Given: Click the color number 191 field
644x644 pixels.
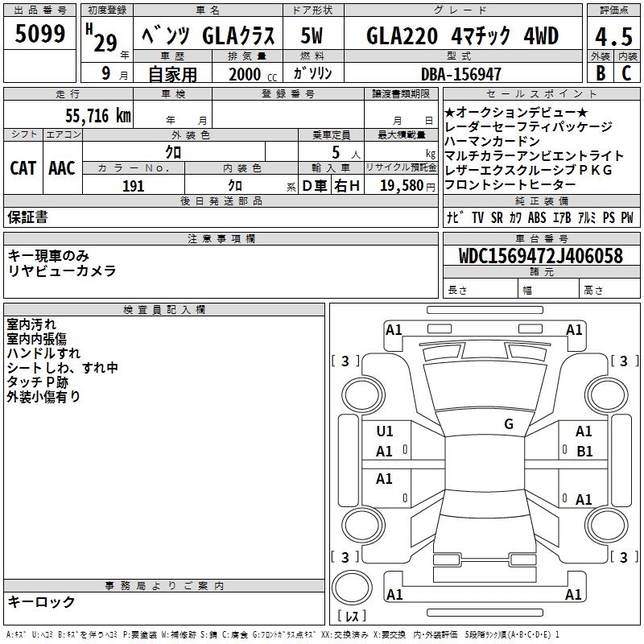Looking at the screenshot, I should [x=134, y=186].
